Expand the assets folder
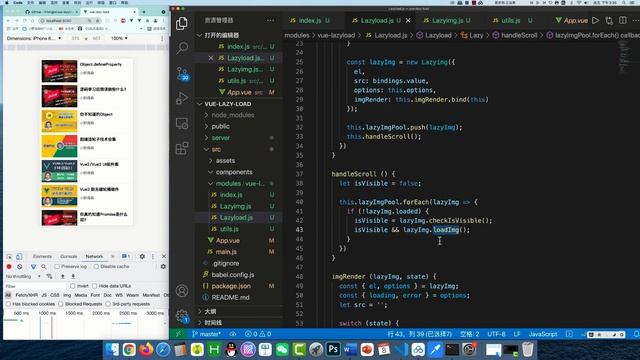This screenshot has width=640, height=360. (225, 161)
